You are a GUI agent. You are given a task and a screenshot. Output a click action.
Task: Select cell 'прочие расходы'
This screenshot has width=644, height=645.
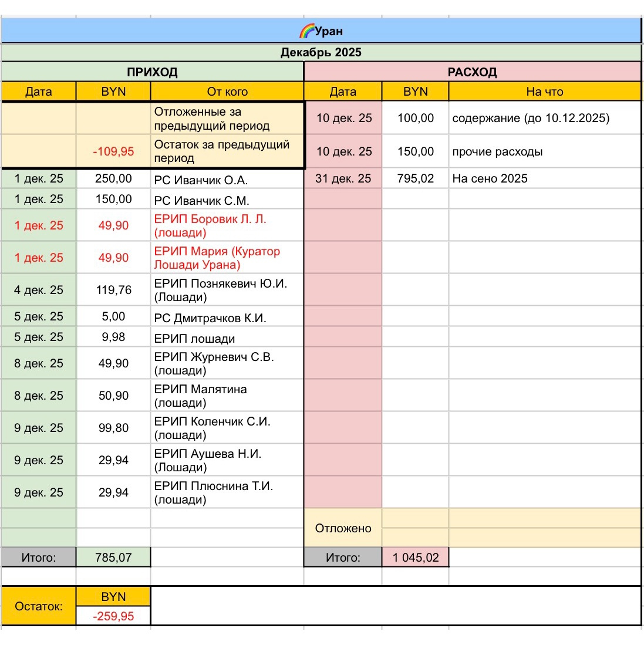(x=545, y=151)
